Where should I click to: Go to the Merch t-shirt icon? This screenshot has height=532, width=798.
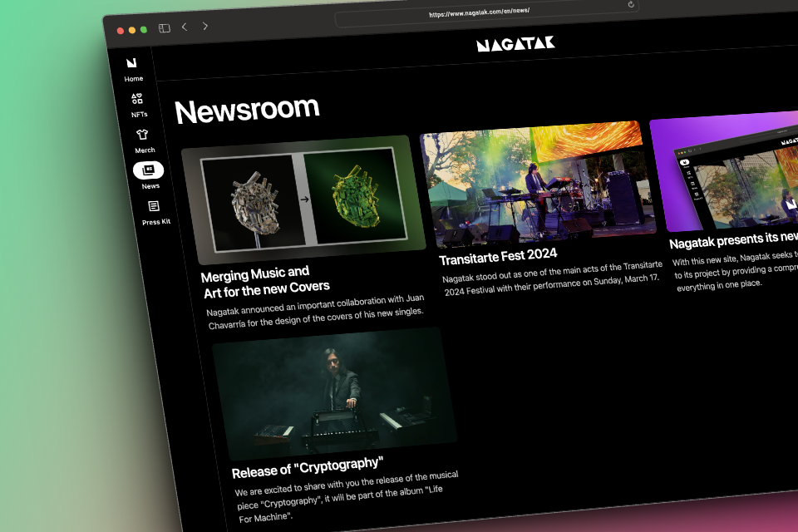point(142,135)
